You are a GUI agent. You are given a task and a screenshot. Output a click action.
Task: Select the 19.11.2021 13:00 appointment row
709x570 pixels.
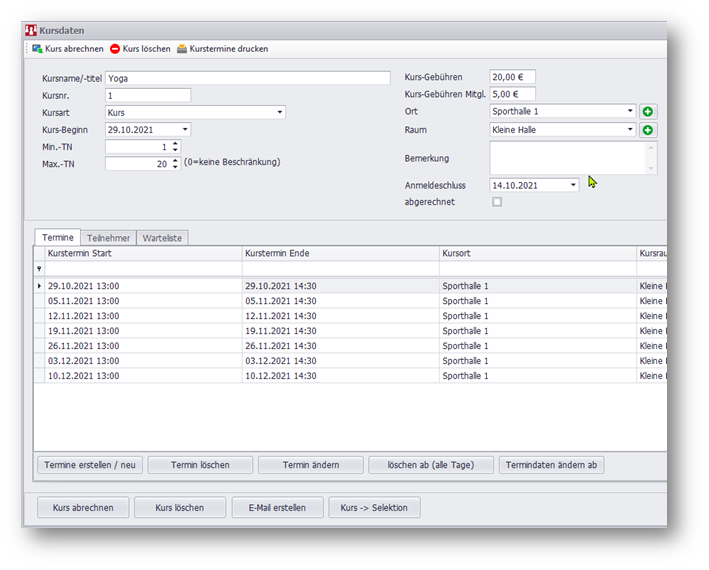point(140,331)
